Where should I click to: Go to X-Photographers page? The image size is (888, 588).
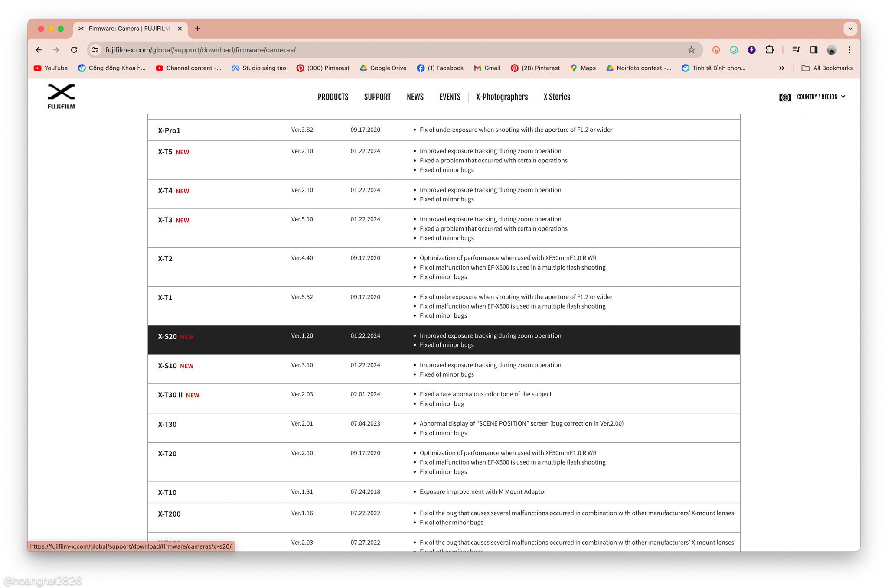[502, 97]
